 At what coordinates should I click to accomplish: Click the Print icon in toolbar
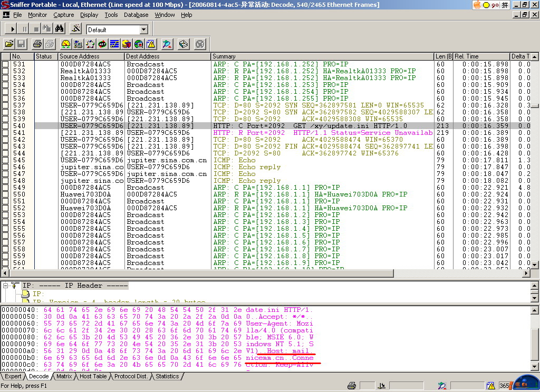pos(37,44)
